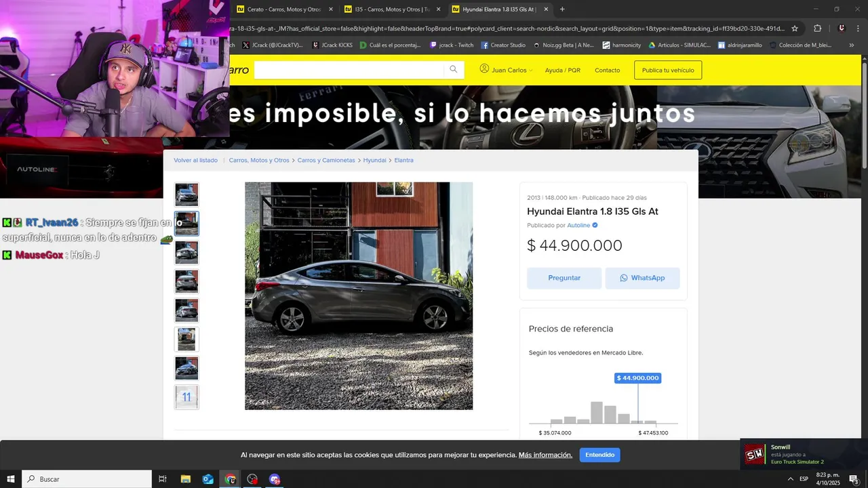Close the Cerato tab
This screenshot has height=488, width=868.
331,9
